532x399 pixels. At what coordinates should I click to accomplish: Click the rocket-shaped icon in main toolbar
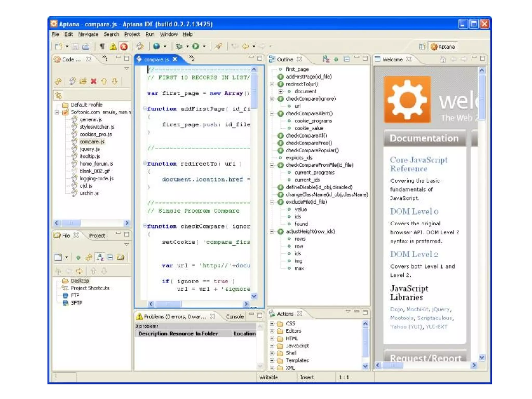tap(218, 46)
